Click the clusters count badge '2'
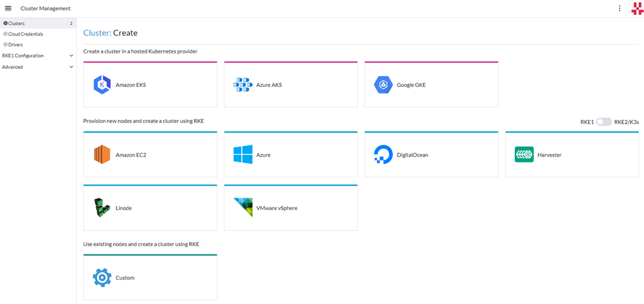The height and width of the screenshot is (304, 644). (x=71, y=23)
